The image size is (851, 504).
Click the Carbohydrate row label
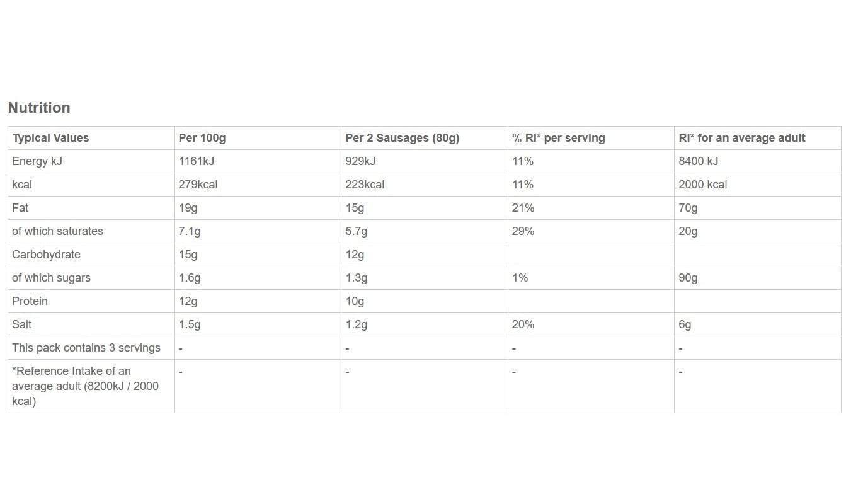[x=46, y=255]
